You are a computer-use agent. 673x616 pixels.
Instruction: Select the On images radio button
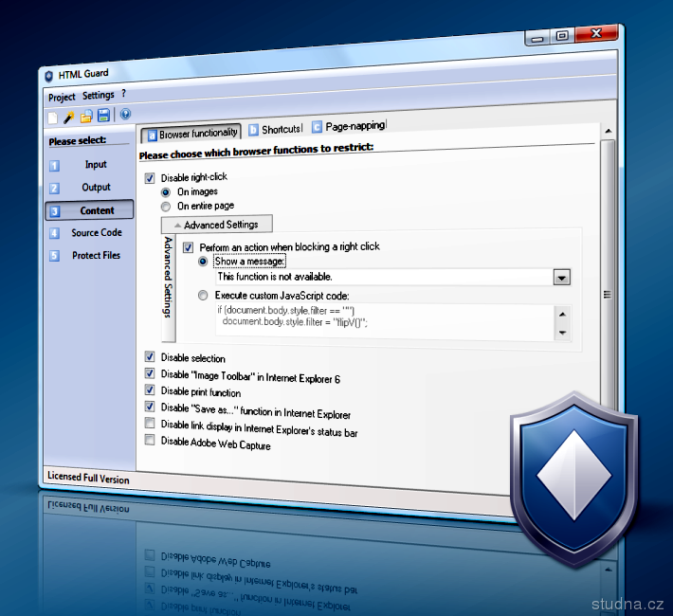(166, 192)
